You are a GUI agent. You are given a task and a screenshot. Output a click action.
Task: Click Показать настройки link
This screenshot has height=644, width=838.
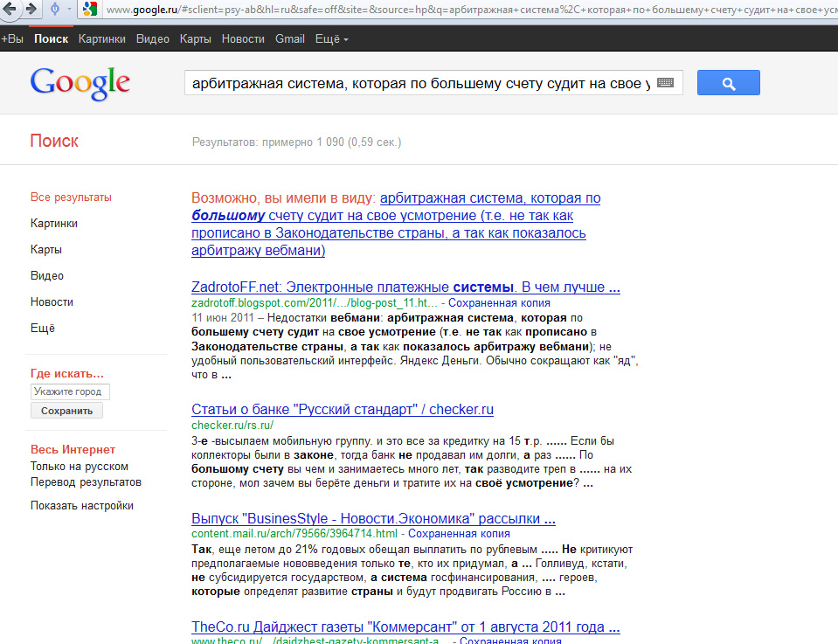coord(82,506)
